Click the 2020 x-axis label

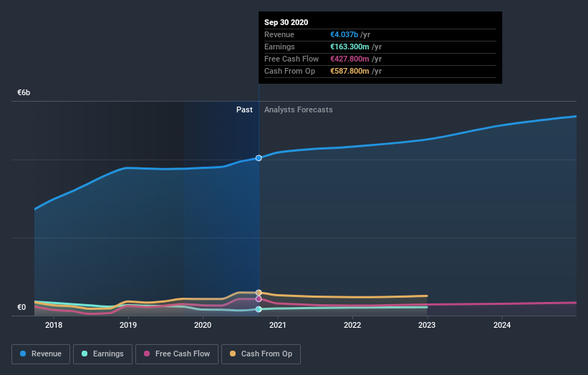(203, 325)
